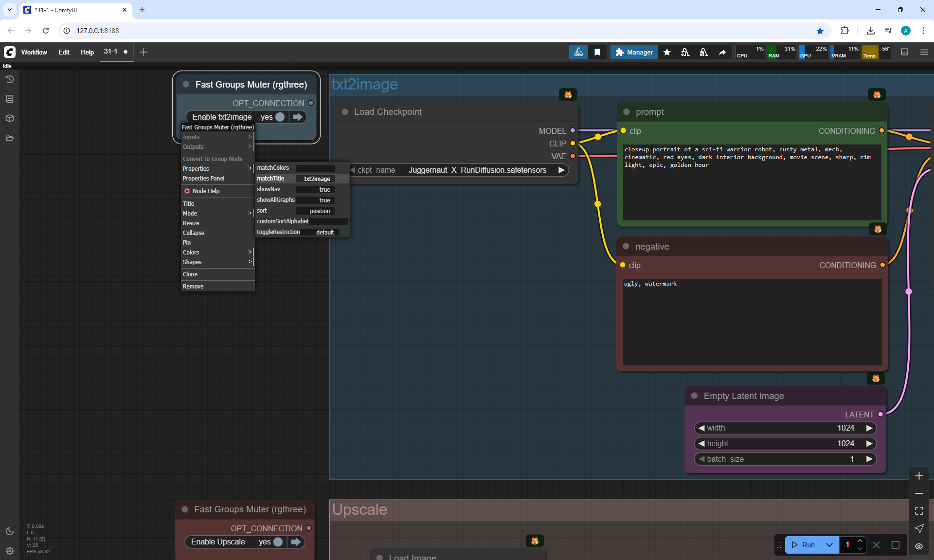This screenshot has width=934, height=560.
Task: Open the Workflow menu
Action: [34, 52]
